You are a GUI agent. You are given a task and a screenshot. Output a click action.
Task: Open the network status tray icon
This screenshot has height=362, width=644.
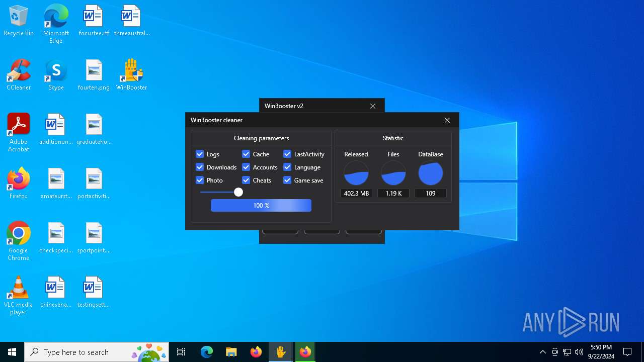point(567,352)
